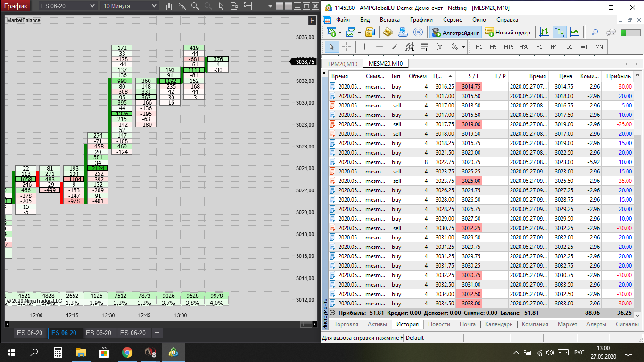Select the text label tool
This screenshot has height=362, width=644.
(440, 47)
